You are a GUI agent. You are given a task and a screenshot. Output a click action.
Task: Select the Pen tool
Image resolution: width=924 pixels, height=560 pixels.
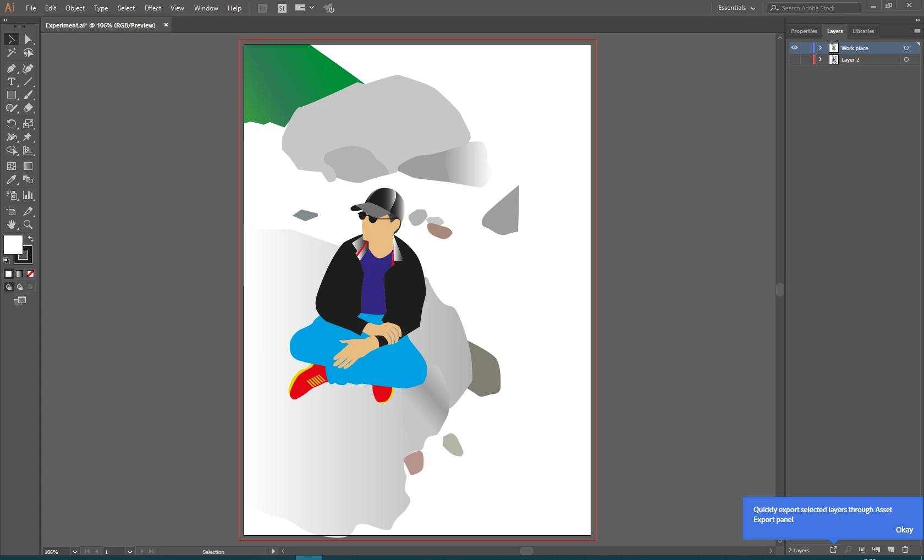tap(11, 68)
